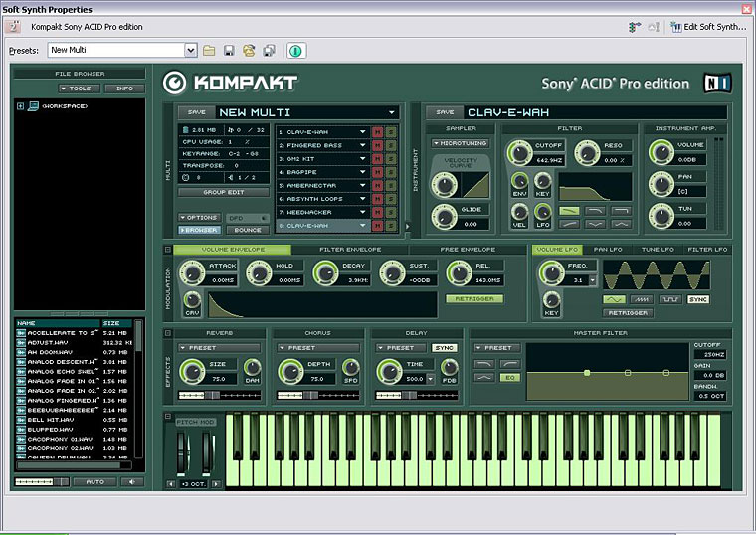Select the square LFO waveform button
This screenshot has height=535, width=756.
[x=670, y=299]
